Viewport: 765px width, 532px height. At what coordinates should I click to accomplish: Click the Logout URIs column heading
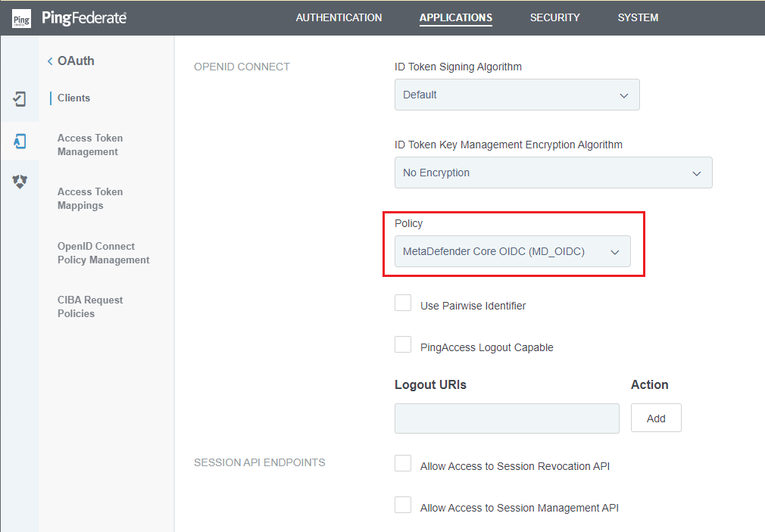(430, 384)
